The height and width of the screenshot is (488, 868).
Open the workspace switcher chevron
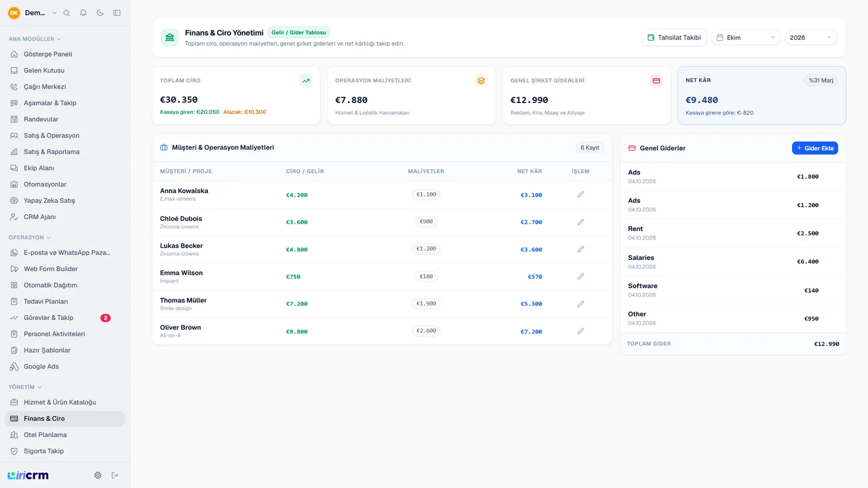[54, 13]
